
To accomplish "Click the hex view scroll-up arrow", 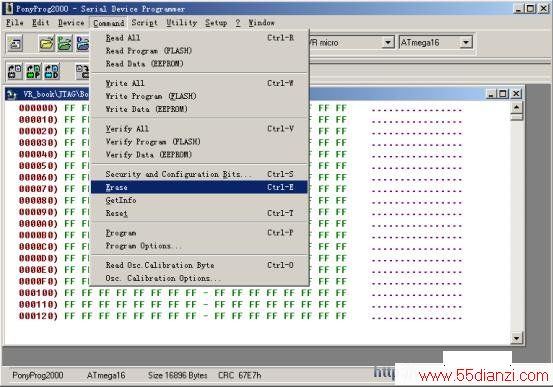I will tap(516, 107).
